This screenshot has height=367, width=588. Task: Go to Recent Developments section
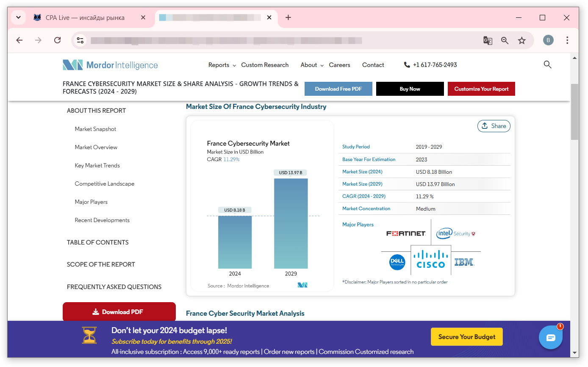(102, 220)
